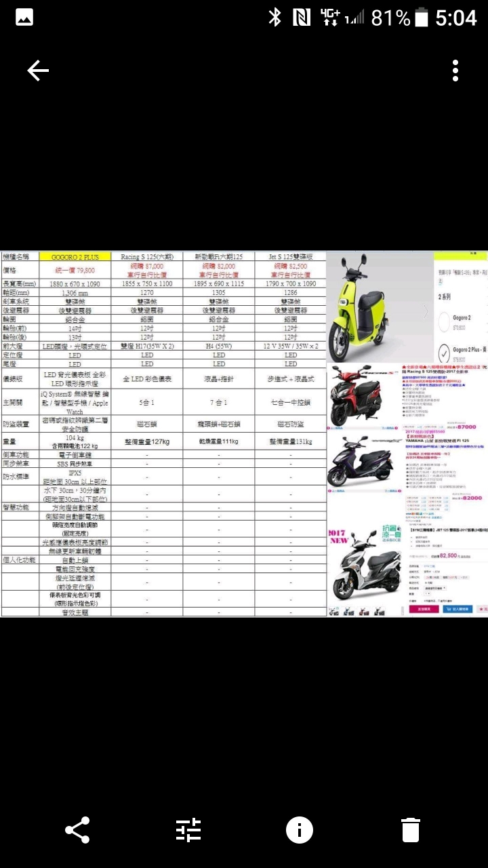Screen dimensions: 488x868
Task: Open the edit adjustments sliders icon
Action: tap(188, 830)
